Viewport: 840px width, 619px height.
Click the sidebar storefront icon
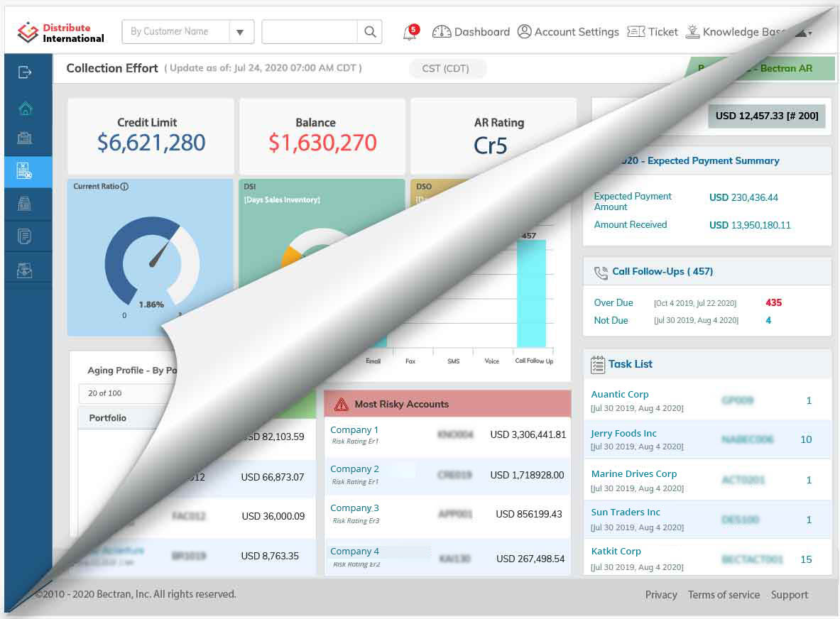25,204
